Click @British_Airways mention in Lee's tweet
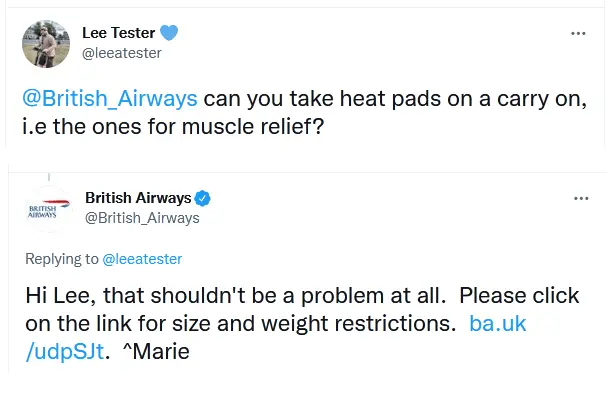Viewport: 607px width, 398px height. pos(110,99)
